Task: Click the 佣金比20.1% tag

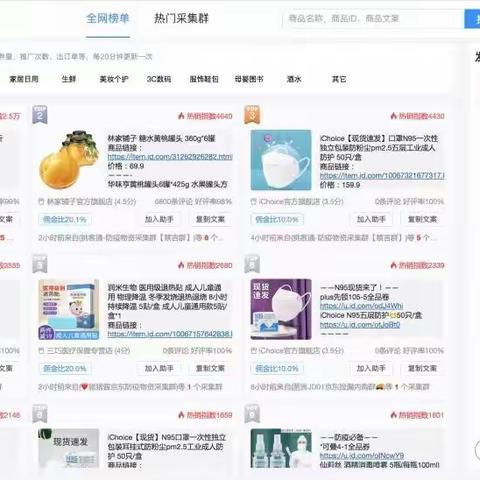Action: tap(65, 219)
